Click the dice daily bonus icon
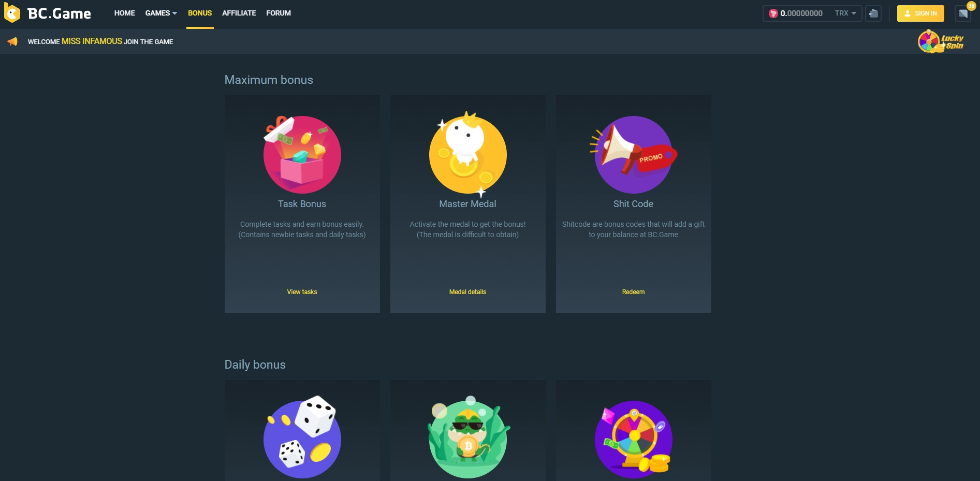Image resolution: width=980 pixels, height=481 pixels. pos(302,438)
